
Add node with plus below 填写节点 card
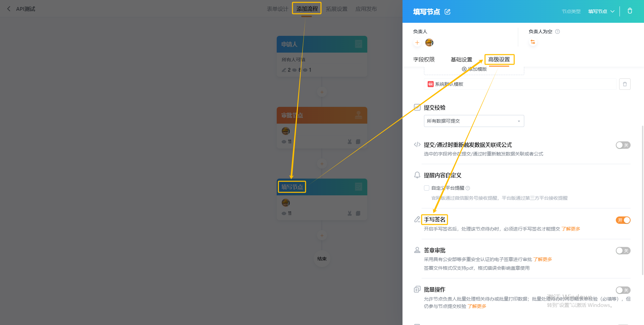[x=322, y=236]
